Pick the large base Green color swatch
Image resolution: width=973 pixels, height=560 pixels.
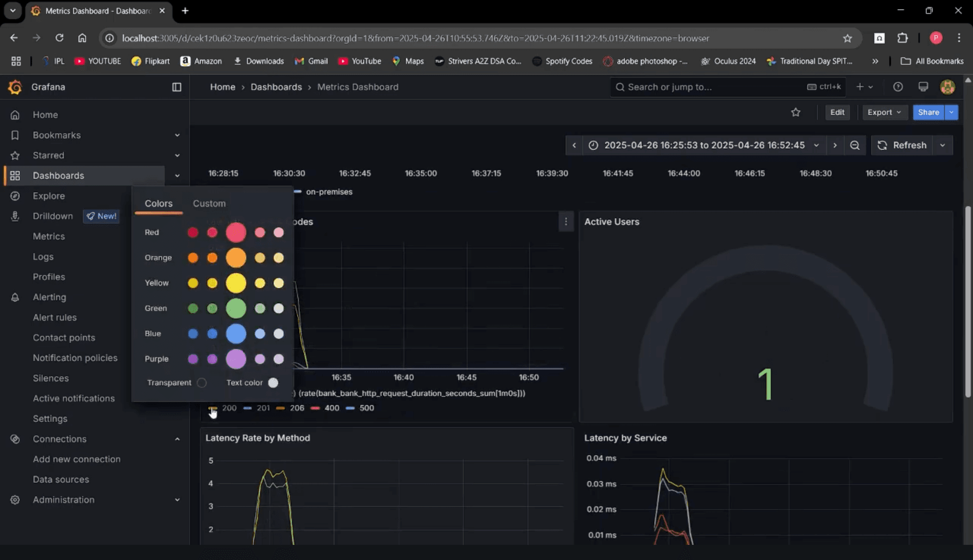click(x=236, y=308)
